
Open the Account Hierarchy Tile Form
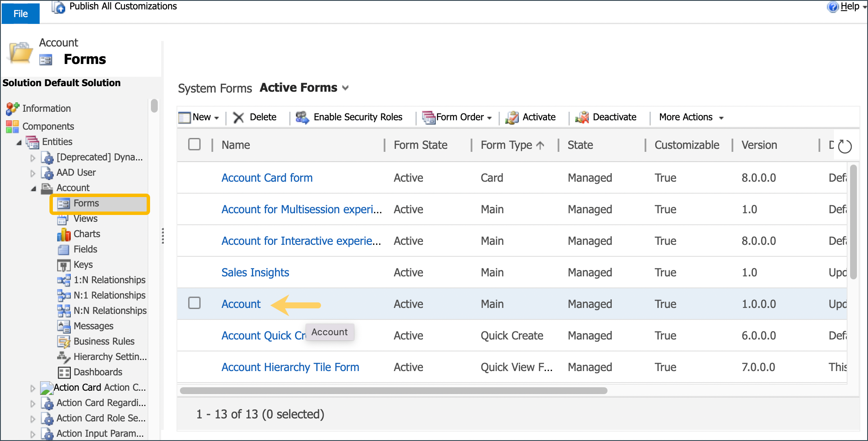tap(290, 367)
